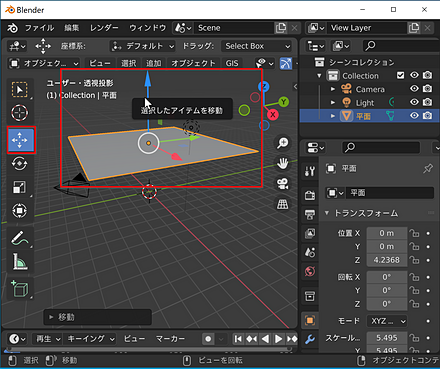Select the Move tool in toolbar
Screen dimensions: 440x369
tap(20, 140)
